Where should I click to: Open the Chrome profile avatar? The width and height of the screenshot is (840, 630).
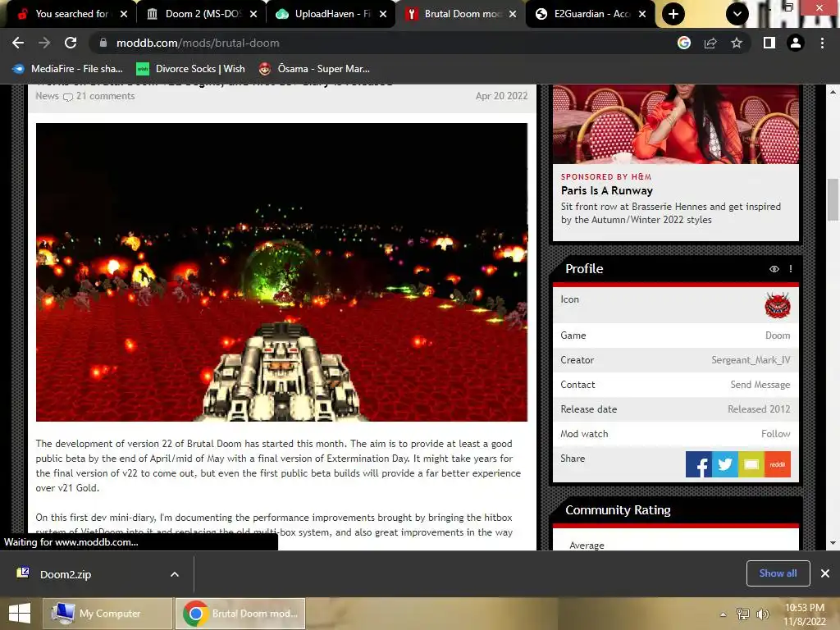(796, 43)
